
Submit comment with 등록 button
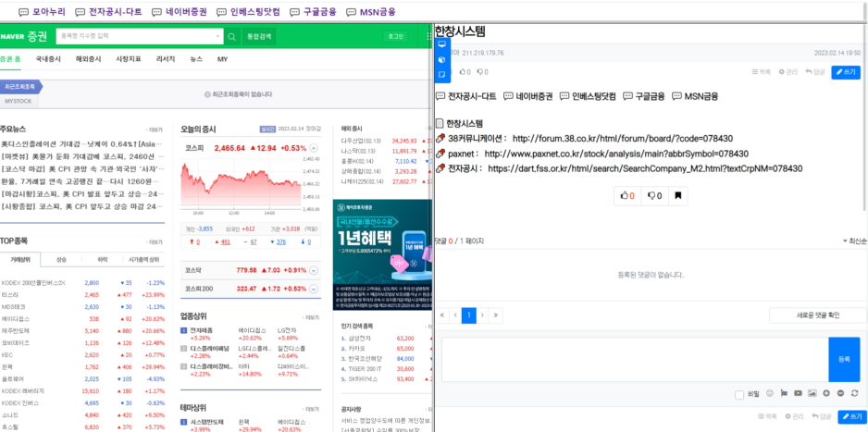(844, 360)
